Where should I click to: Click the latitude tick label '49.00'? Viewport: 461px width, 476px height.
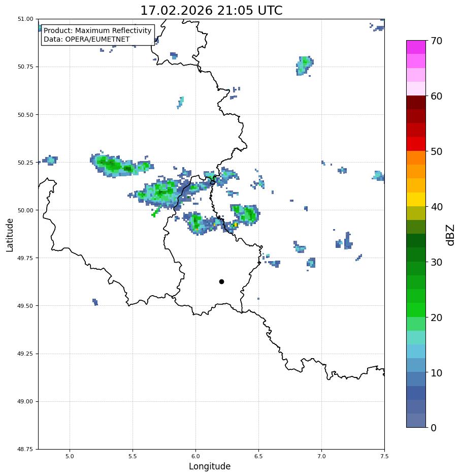tap(25, 401)
